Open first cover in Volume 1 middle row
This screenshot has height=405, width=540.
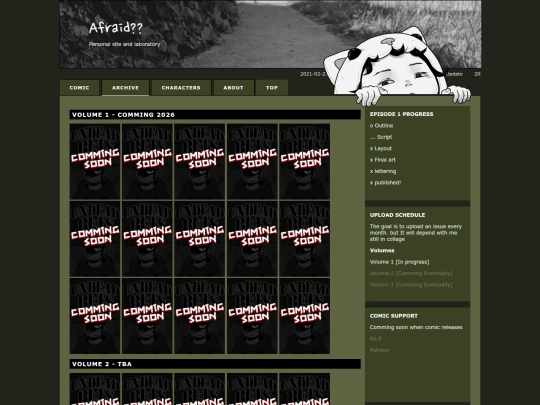pos(95,239)
